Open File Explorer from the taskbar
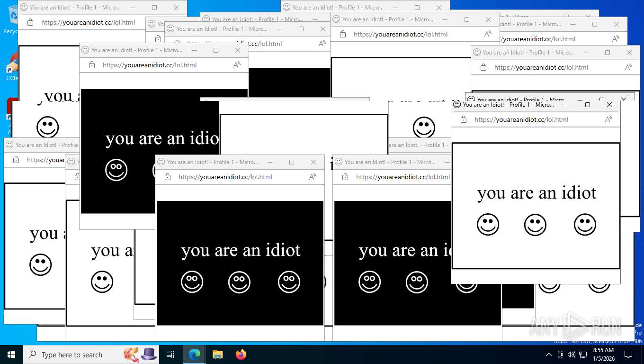The image size is (644, 364). click(x=217, y=355)
